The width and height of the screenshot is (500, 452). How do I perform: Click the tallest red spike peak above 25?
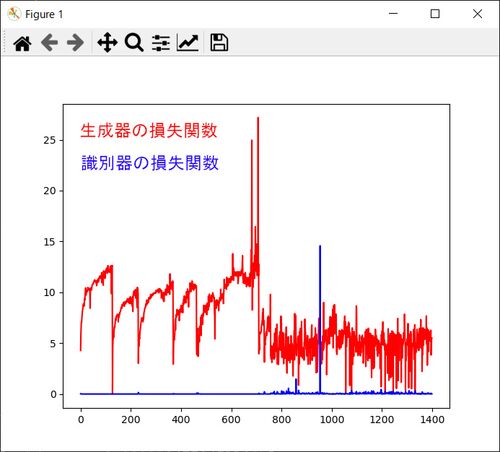pos(258,119)
